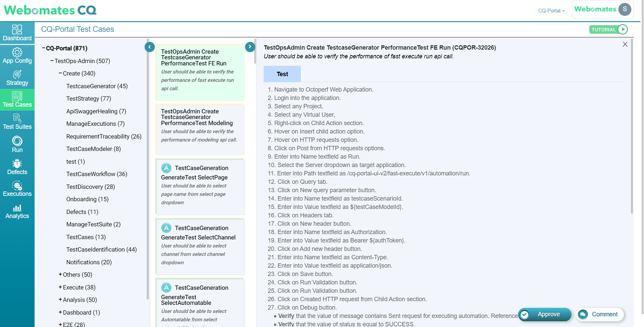Expand the Others (50) node
This screenshot has width=644, height=327.
pyautogui.click(x=60, y=274)
